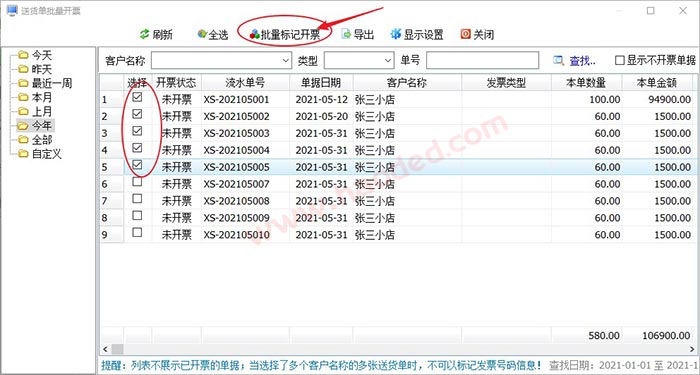This screenshot has height=375, width=700.
Task: Click the 发票类型 column header
Action: [506, 83]
